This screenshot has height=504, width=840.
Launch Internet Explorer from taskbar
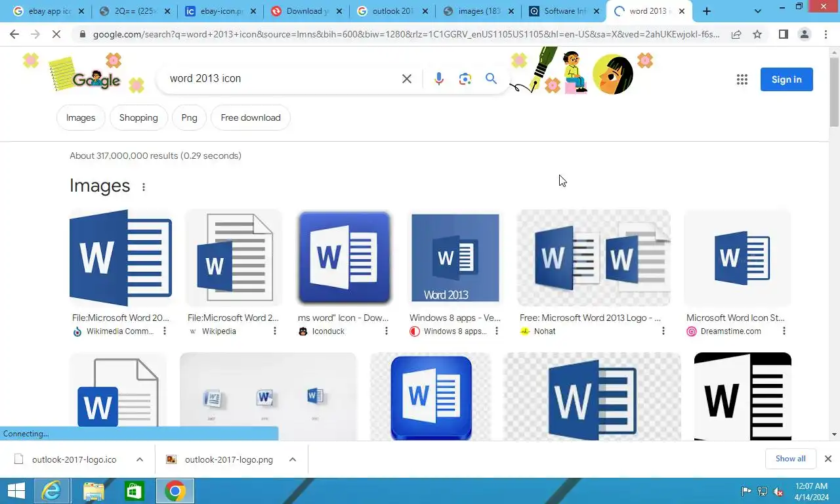pos(52,491)
